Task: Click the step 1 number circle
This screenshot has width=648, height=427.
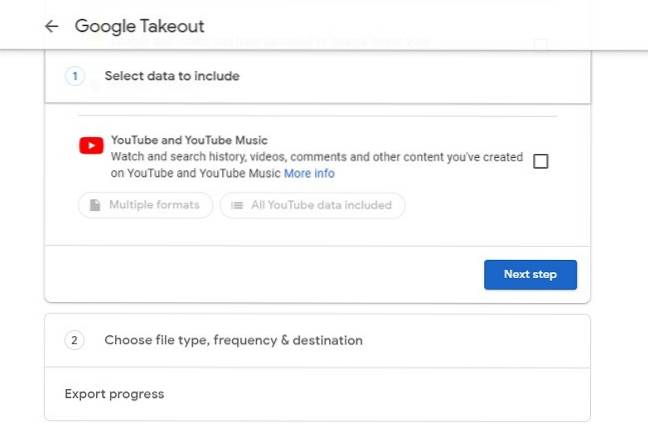Action: click(75, 76)
